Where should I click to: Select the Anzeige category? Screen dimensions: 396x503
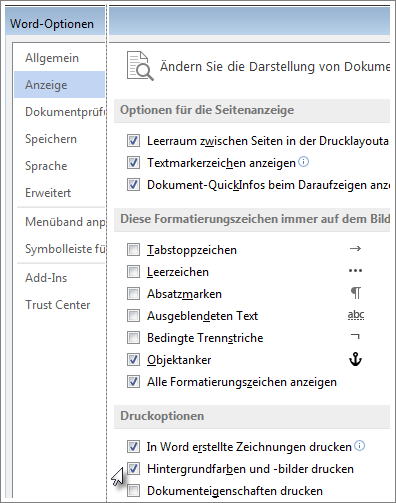tap(59, 85)
